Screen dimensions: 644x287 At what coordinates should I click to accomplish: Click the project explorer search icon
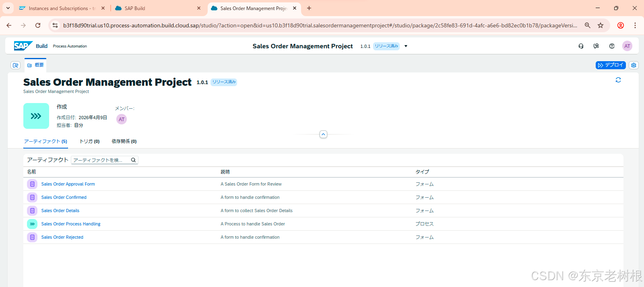(x=15, y=65)
